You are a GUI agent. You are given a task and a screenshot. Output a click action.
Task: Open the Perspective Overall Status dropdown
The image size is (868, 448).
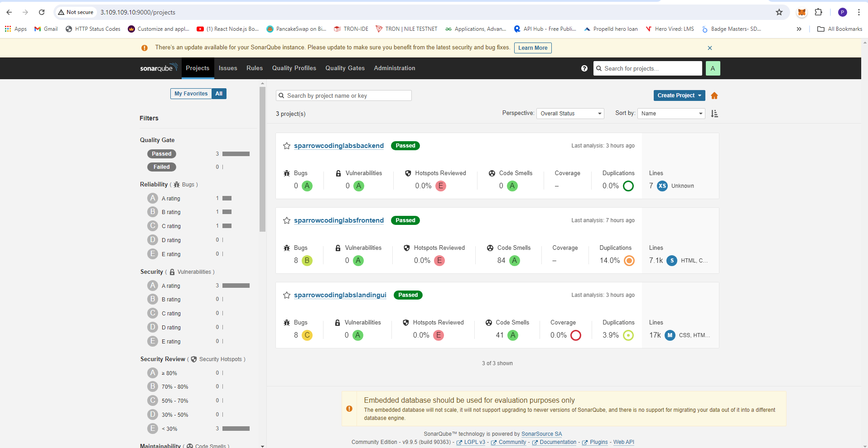(x=570, y=114)
